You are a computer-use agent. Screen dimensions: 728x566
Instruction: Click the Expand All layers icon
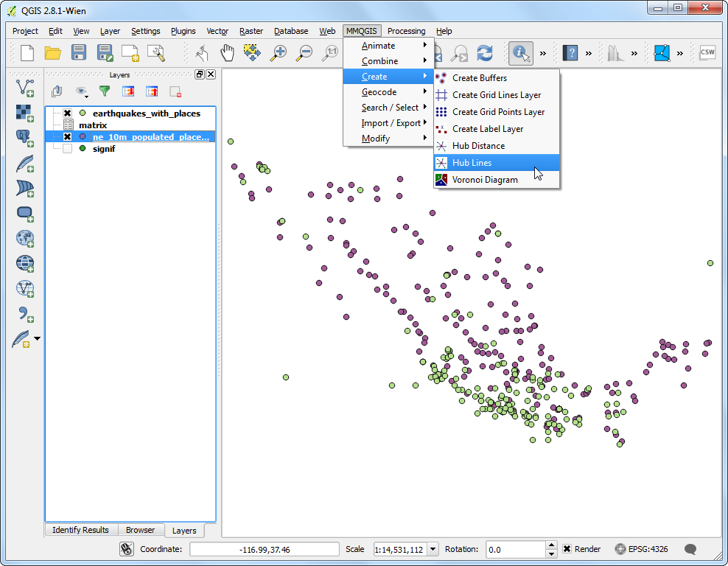[x=128, y=91]
